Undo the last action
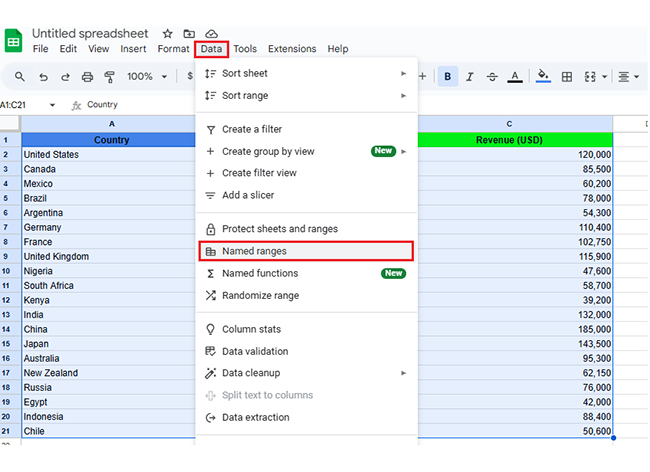The image size is (650, 472). (43, 77)
